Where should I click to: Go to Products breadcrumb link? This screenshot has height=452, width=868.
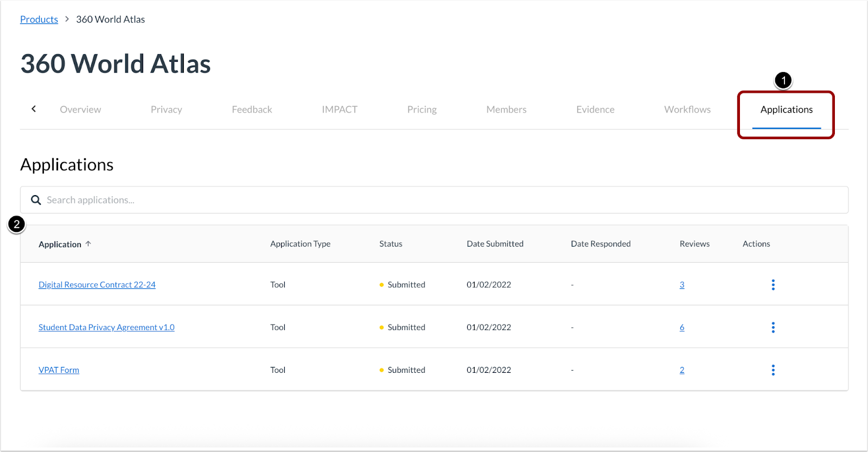(39, 20)
